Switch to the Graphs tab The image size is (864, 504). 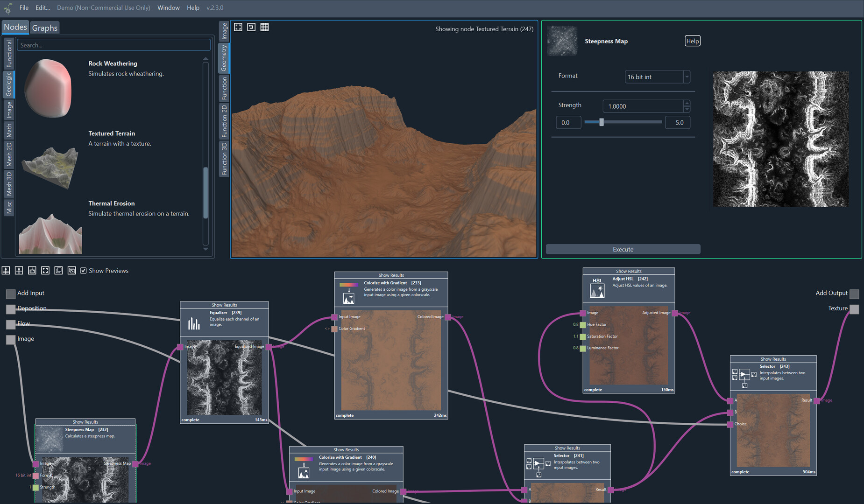(45, 28)
